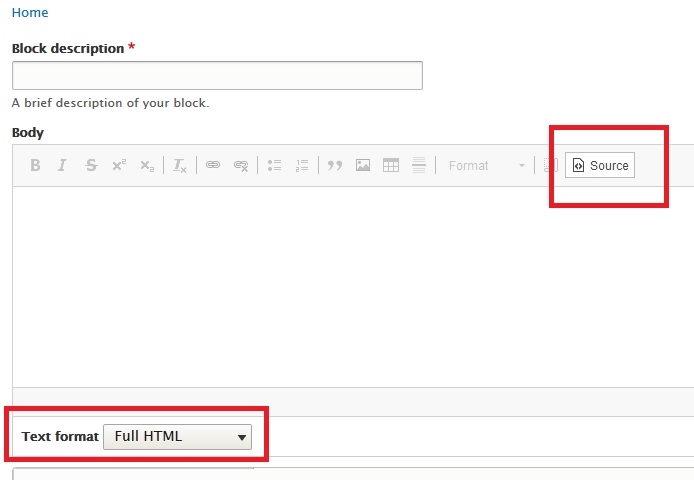
Task: Insert a table in the editor
Action: pyautogui.click(x=391, y=166)
